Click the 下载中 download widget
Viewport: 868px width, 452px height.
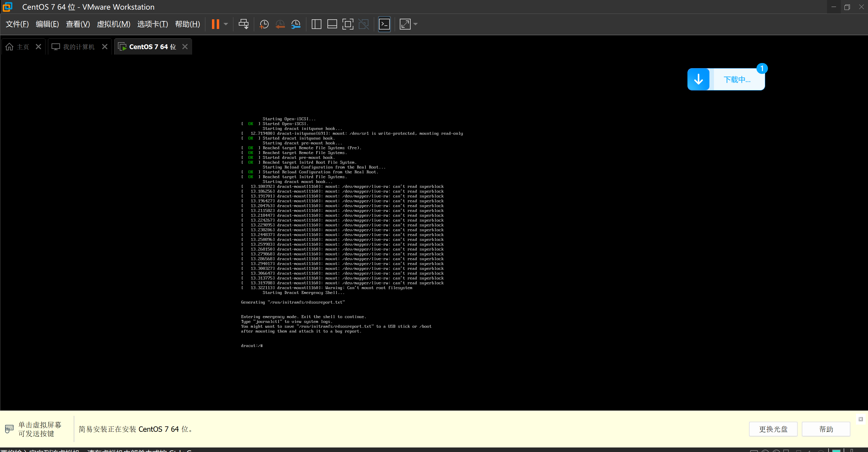coord(726,80)
